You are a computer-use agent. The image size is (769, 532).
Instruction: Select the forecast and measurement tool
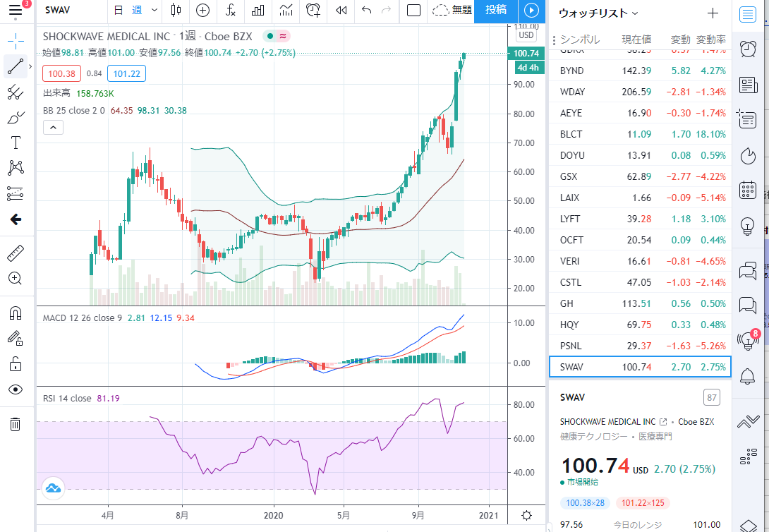point(16,193)
